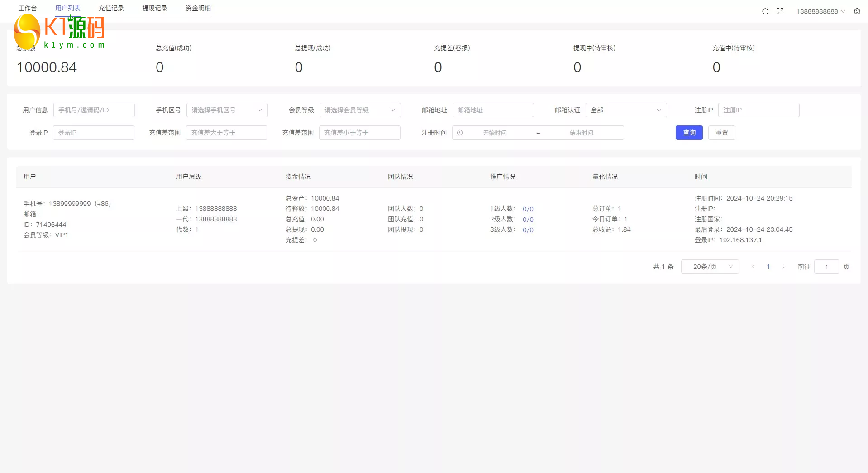Click the 最后登录 2024-10-24 23:04:45 text
The width and height of the screenshot is (868, 473).
click(x=744, y=229)
